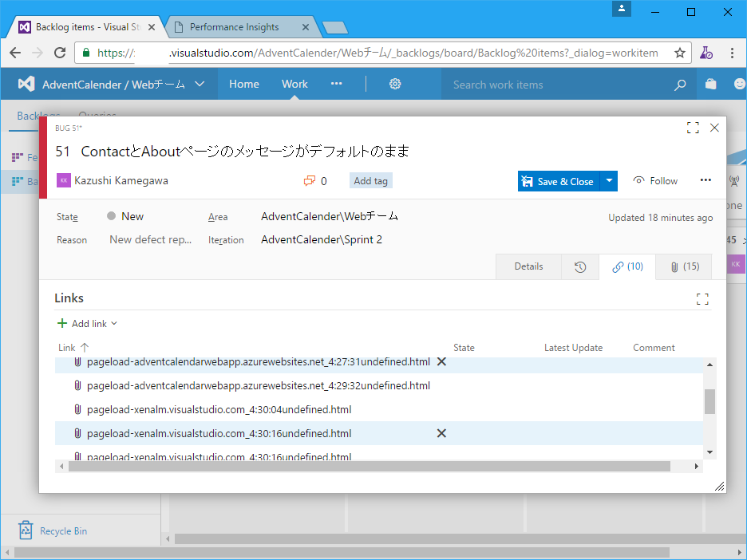Click the work item title field
The height and width of the screenshot is (560, 747).
(x=245, y=152)
